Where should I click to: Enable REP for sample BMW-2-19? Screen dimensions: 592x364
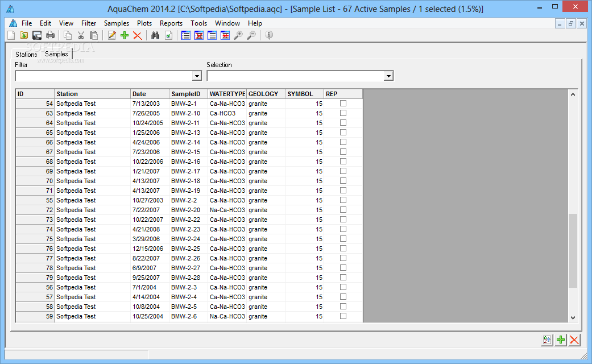343,191
